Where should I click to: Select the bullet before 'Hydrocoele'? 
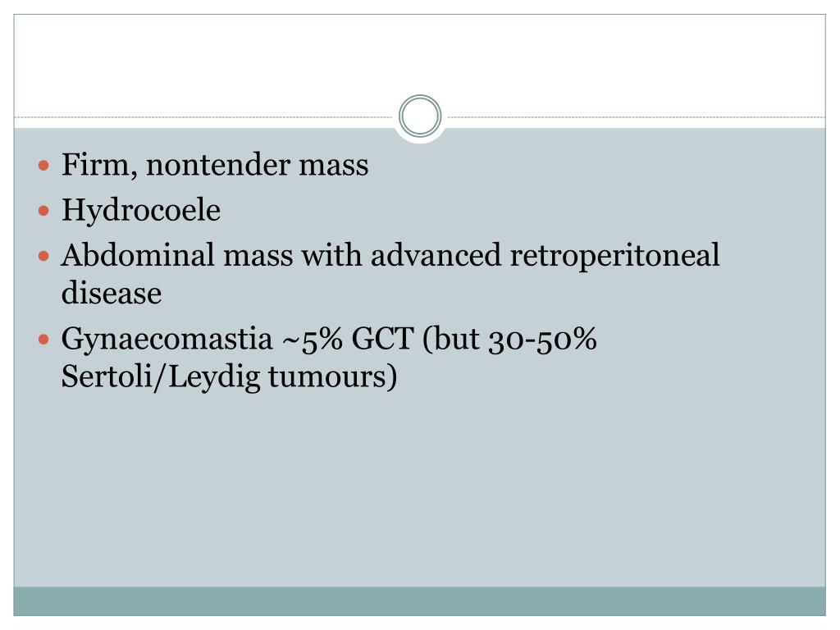click(x=44, y=211)
